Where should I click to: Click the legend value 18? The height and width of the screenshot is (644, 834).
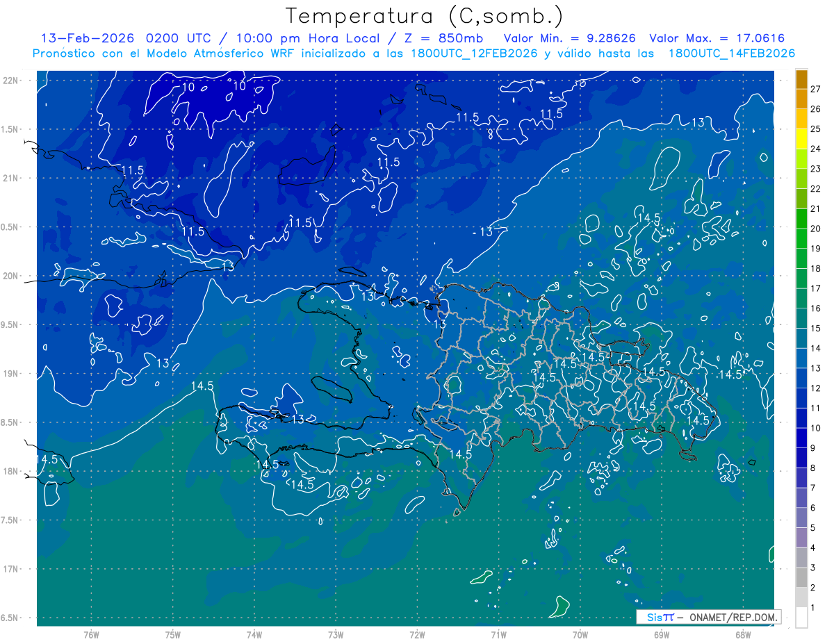pyautogui.click(x=816, y=269)
